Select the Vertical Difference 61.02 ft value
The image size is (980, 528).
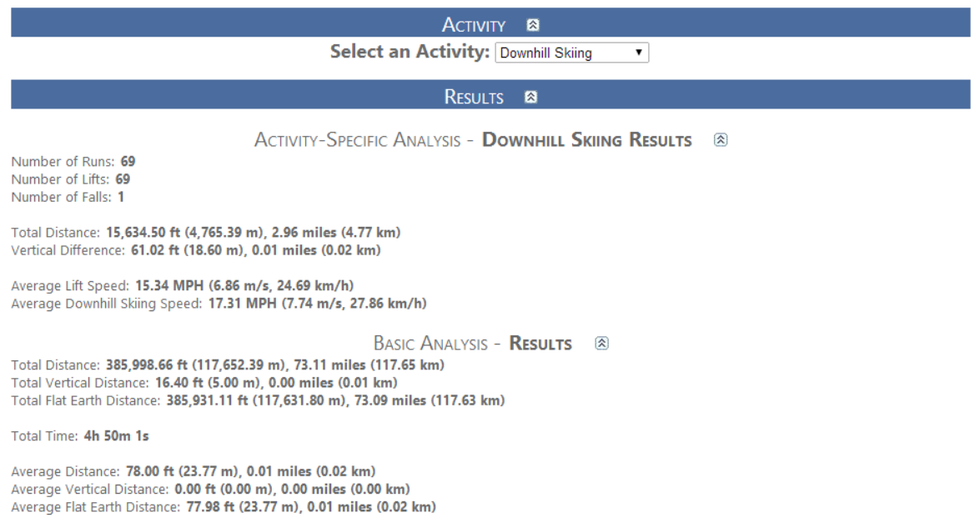click(x=255, y=250)
